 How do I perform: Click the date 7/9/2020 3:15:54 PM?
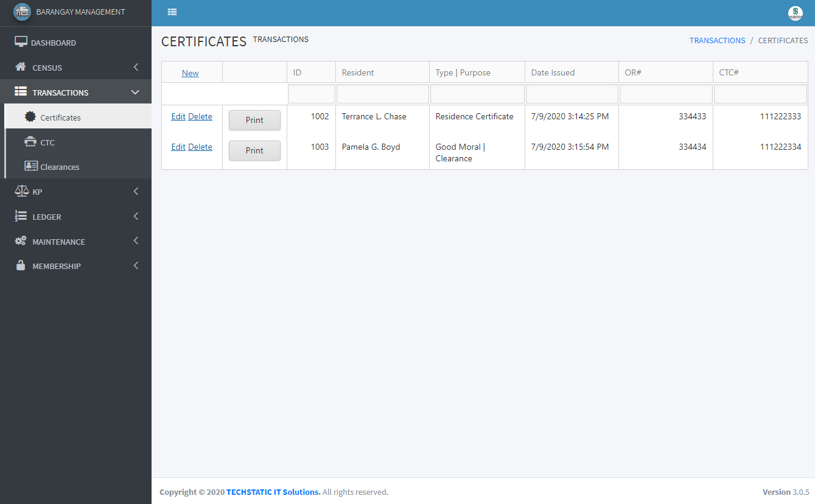pyautogui.click(x=570, y=147)
